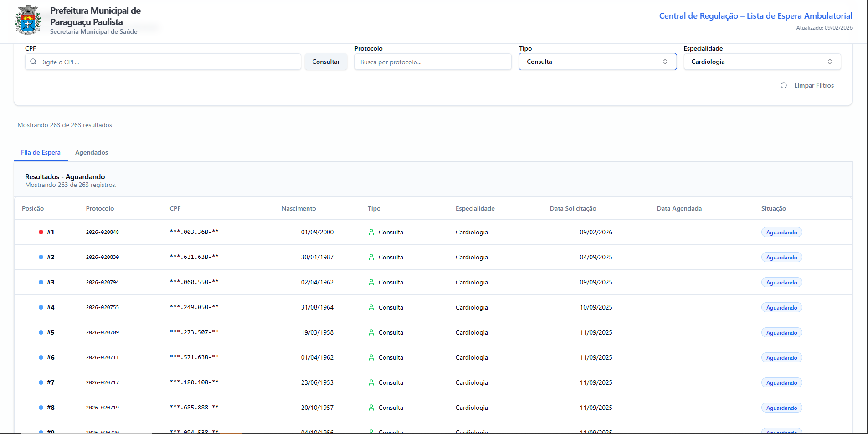Image resolution: width=868 pixels, height=434 pixels.
Task: Select the Fila de Espera tab
Action: coord(41,152)
